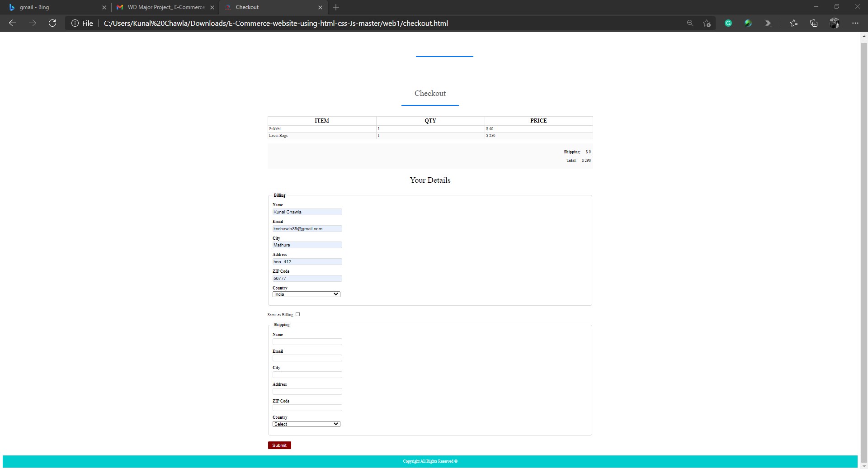This screenshot has width=868, height=469.
Task: Focus the Shipping Name field
Action: 307,341
